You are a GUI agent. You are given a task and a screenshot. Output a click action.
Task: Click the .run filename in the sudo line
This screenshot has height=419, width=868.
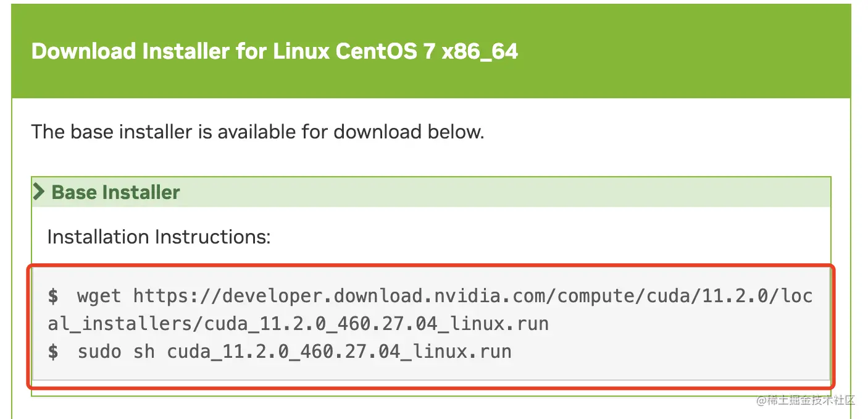pyautogui.click(x=340, y=352)
